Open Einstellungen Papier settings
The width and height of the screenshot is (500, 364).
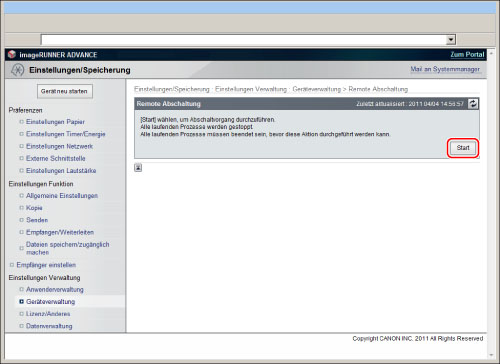click(x=55, y=122)
